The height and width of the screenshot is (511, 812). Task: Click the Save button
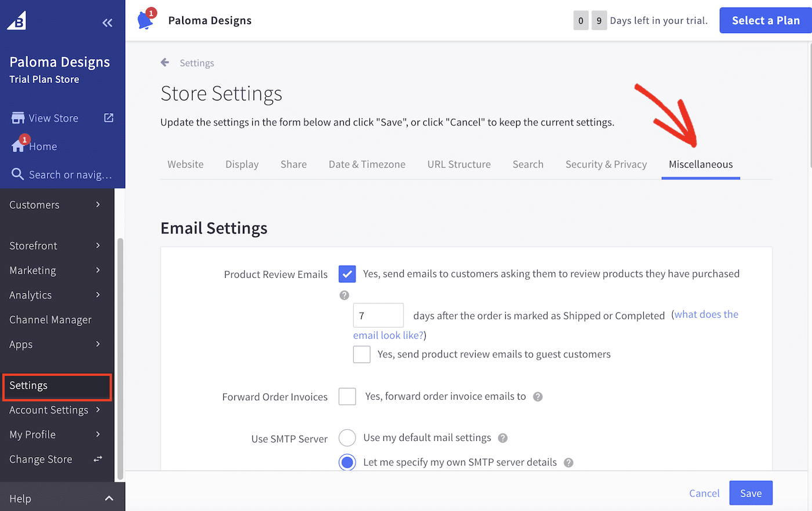pos(751,492)
